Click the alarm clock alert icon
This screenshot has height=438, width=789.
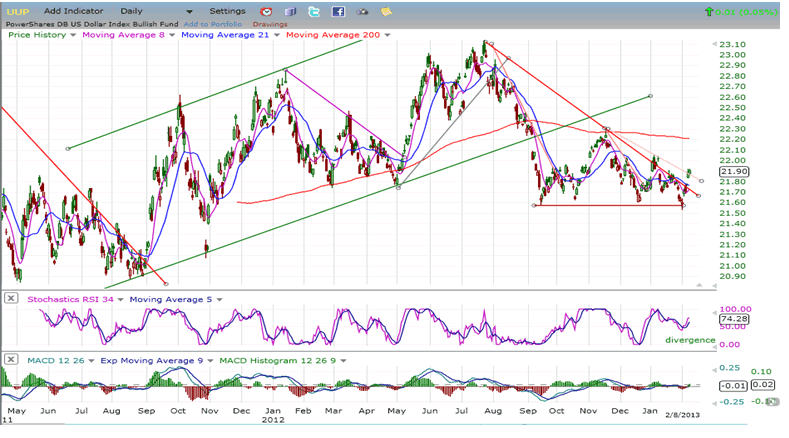267,11
